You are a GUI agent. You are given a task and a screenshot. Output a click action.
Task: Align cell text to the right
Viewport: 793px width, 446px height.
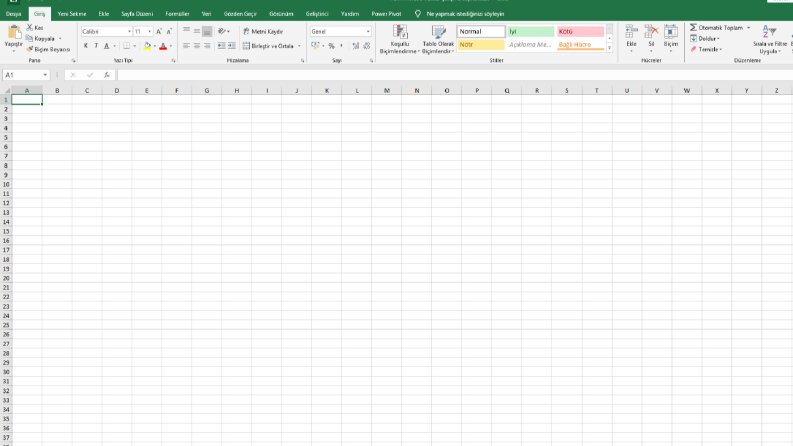207,46
